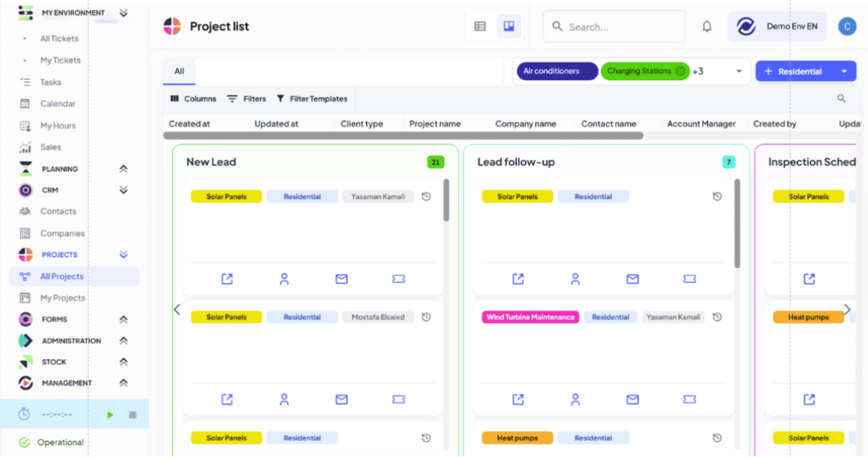Collapse the CRM section chevron
This screenshot has width=868, height=458.
[x=123, y=190]
